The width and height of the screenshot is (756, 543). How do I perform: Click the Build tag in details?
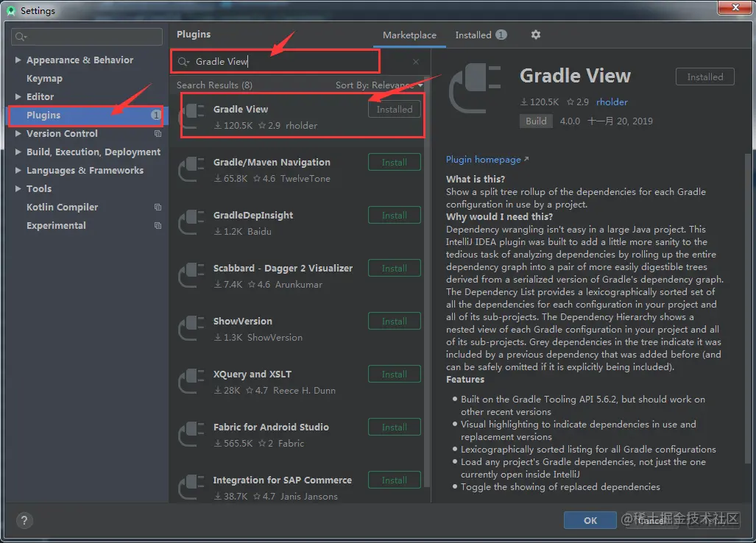[x=536, y=121]
